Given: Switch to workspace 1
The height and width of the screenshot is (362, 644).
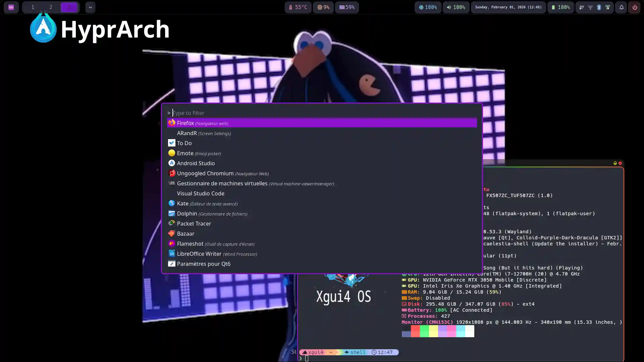Looking at the screenshot, I should tap(33, 7).
